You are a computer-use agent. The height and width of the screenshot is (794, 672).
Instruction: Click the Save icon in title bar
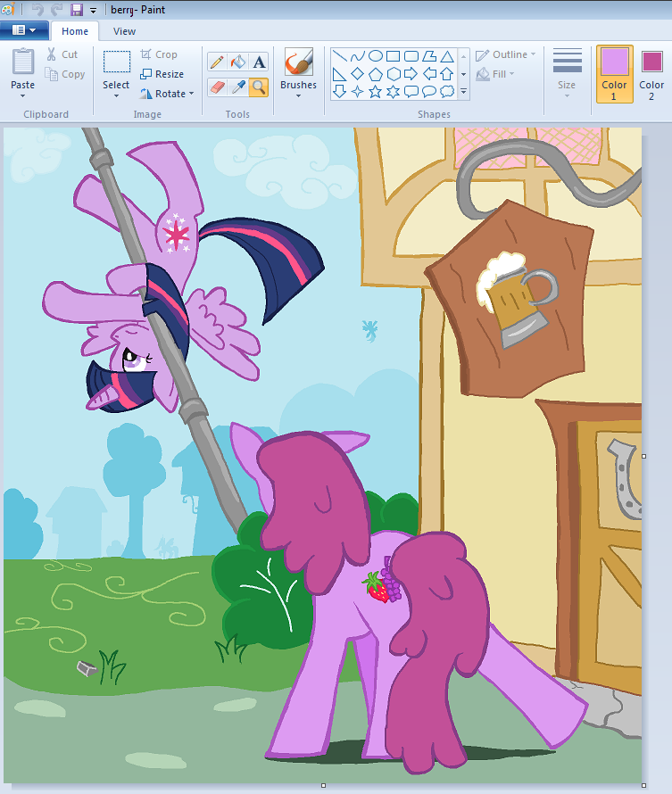pyautogui.click(x=77, y=10)
